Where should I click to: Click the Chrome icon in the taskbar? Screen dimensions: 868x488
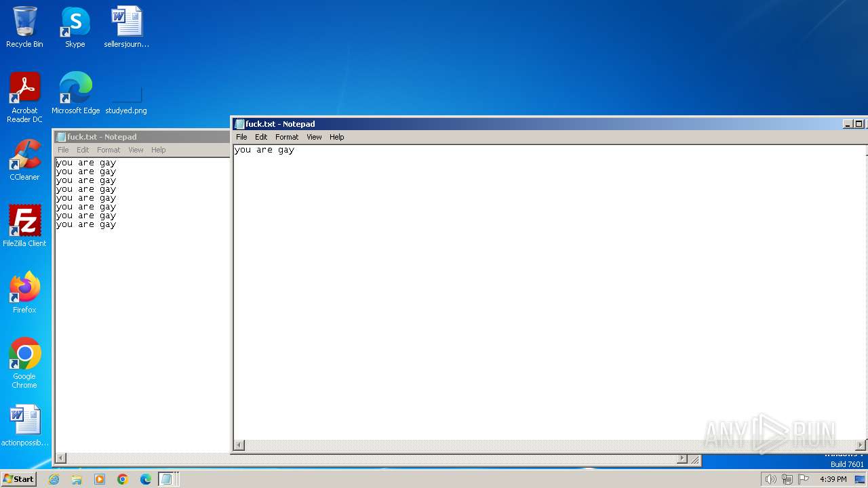pos(123,479)
